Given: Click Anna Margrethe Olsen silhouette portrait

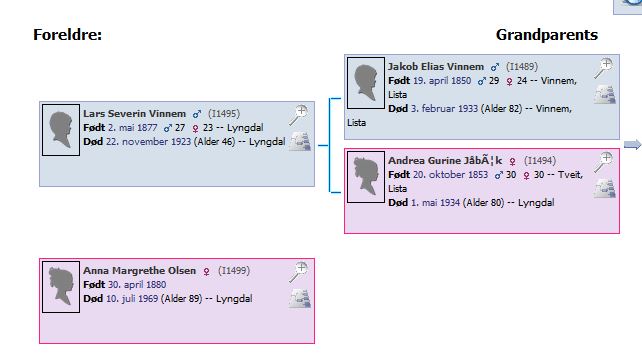Looking at the screenshot, I should [61, 287].
